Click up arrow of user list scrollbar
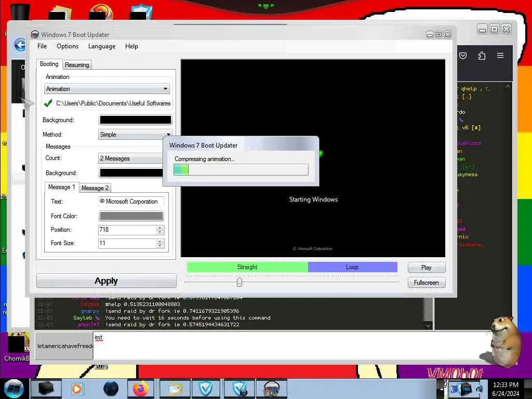 508,87
